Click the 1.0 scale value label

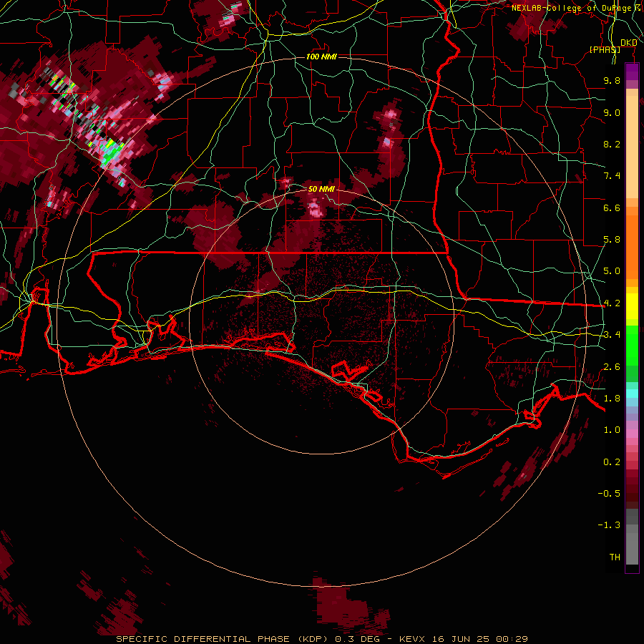click(x=612, y=430)
